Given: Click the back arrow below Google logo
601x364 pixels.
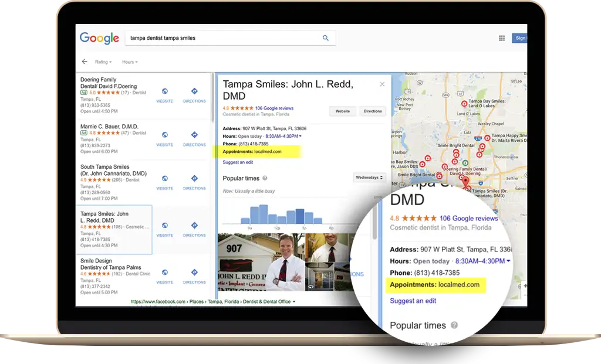Looking at the screenshot, I should [85, 62].
